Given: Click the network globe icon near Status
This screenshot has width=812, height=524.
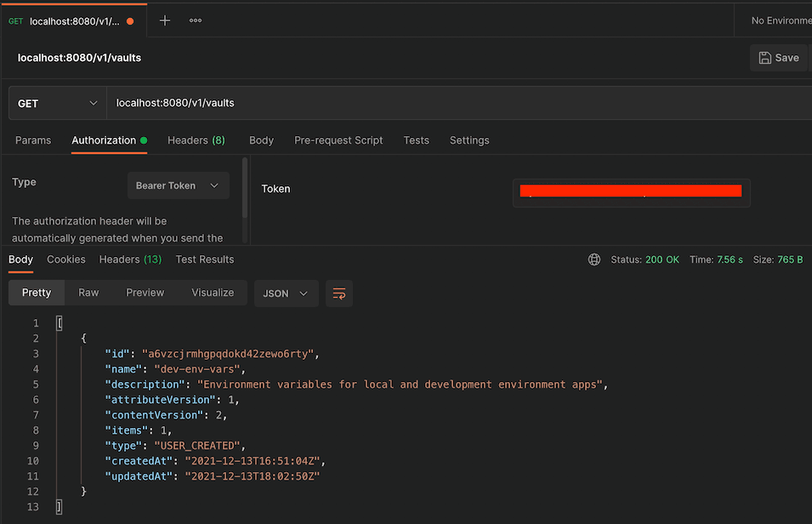Looking at the screenshot, I should click(x=594, y=259).
